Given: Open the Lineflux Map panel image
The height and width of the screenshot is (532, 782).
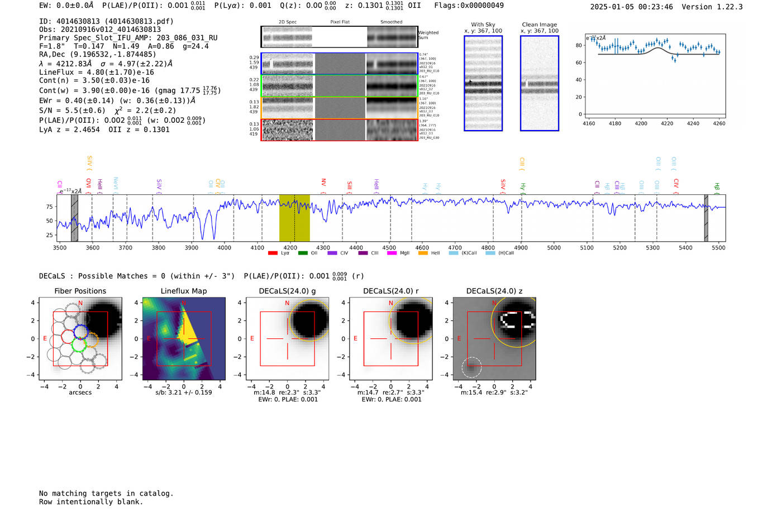Looking at the screenshot, I should [x=184, y=339].
